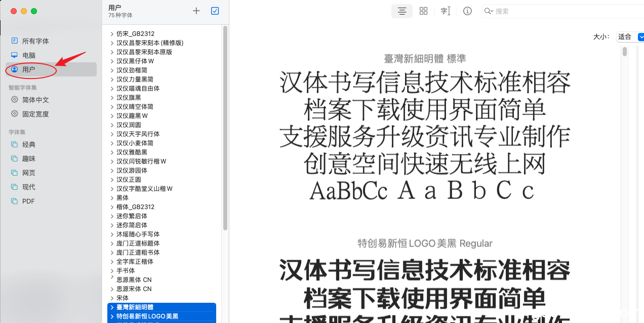This screenshot has height=323, width=644.
Task: Select the 沐瑶随心手写体 font
Action: (x=138, y=234)
